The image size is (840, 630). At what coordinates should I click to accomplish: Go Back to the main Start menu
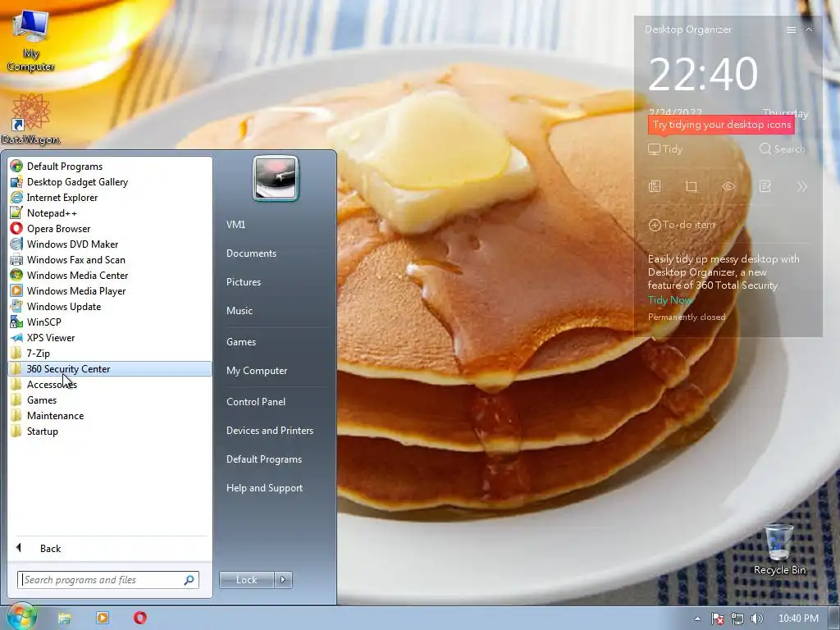110,548
